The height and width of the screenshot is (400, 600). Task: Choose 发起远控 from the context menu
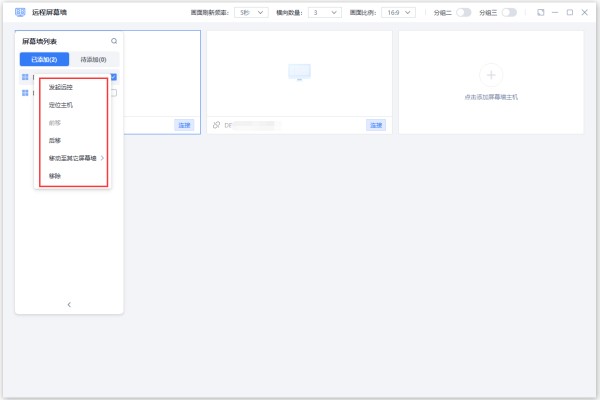click(x=60, y=87)
